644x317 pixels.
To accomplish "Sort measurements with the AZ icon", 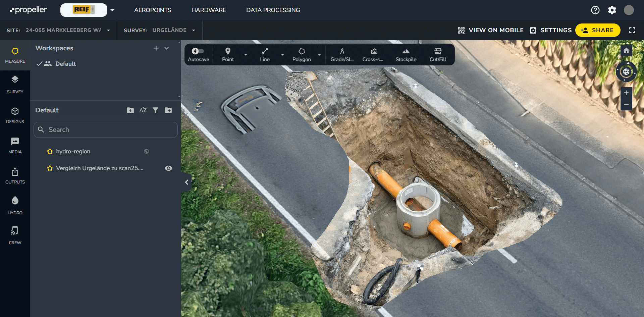I will [143, 110].
